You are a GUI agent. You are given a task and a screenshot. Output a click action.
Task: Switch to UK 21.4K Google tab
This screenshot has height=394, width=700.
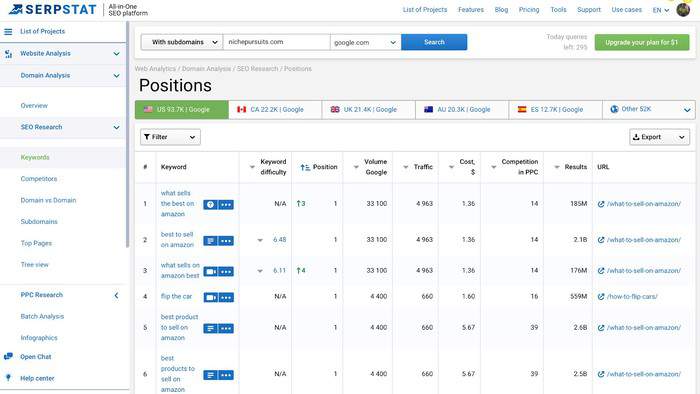point(368,109)
